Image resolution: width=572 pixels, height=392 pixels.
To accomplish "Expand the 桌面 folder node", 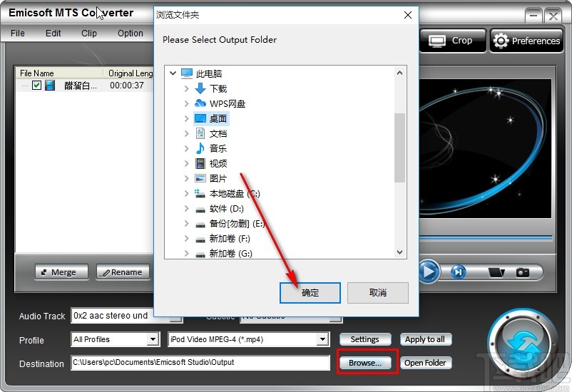I will [186, 118].
